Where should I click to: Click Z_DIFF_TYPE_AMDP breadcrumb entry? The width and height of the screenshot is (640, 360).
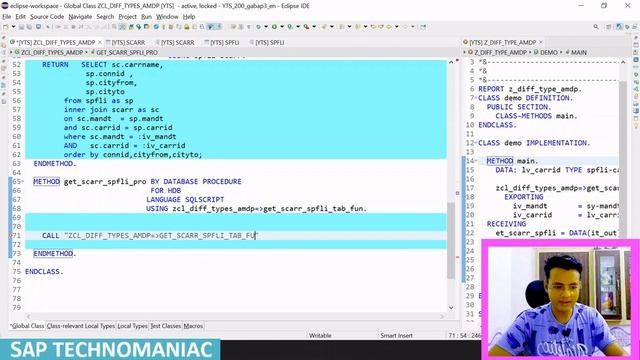tap(500, 53)
